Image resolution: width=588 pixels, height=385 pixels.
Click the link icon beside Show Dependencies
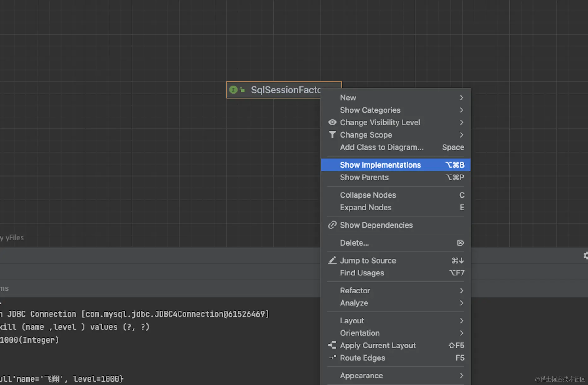click(x=332, y=225)
